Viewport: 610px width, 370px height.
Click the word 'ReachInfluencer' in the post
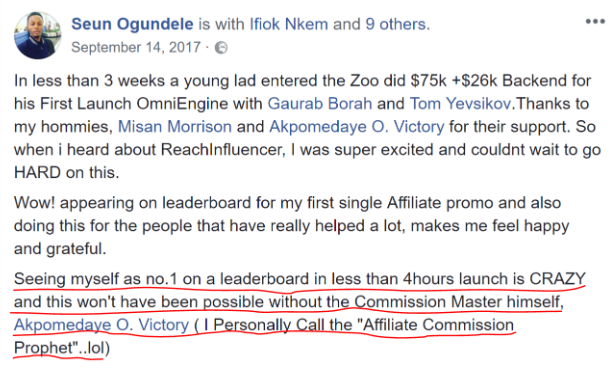point(222,149)
